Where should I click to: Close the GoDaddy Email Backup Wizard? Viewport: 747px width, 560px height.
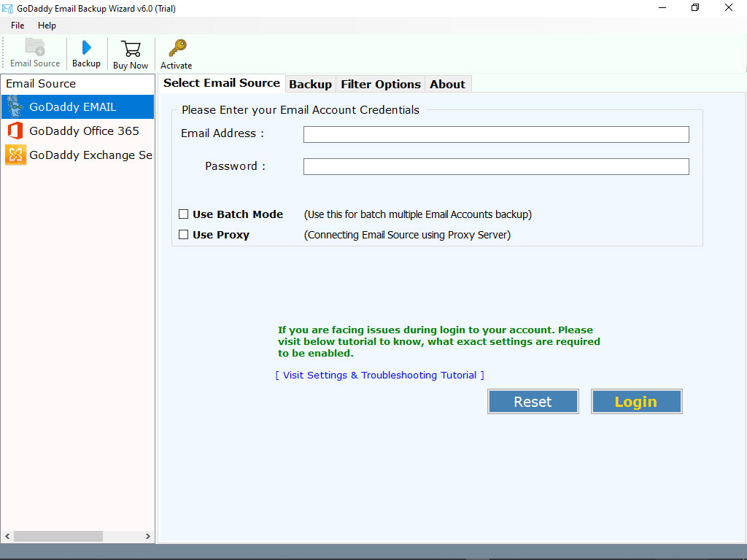(x=729, y=7)
